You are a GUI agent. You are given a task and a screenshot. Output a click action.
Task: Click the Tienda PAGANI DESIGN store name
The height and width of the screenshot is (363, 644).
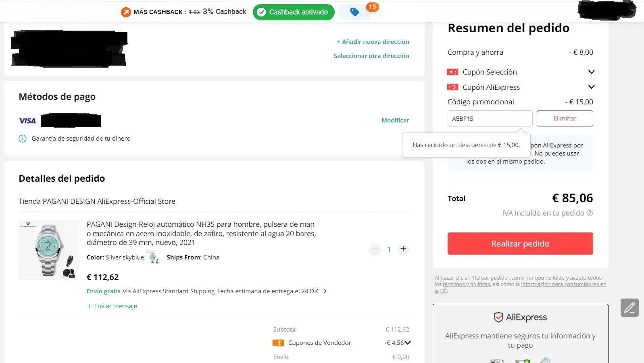point(97,201)
